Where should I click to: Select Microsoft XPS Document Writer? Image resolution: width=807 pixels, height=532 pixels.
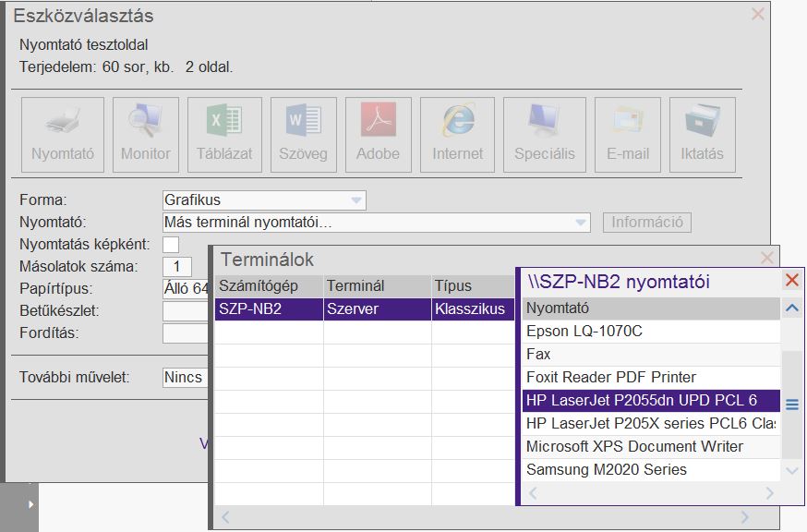[651, 446]
